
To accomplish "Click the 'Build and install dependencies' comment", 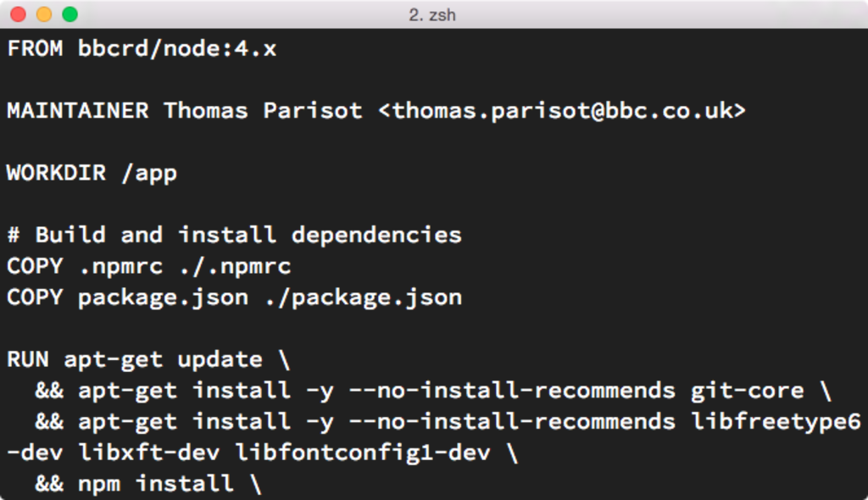I will 248,235.
